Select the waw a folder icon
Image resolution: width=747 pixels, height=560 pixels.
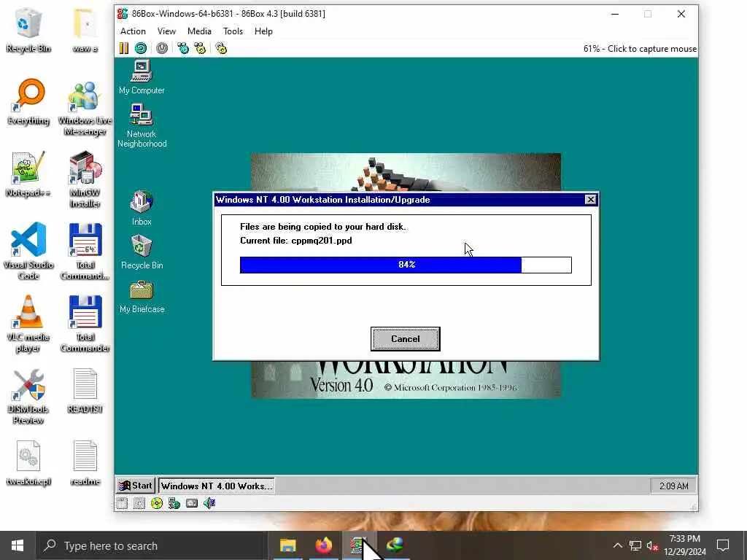pos(85,31)
